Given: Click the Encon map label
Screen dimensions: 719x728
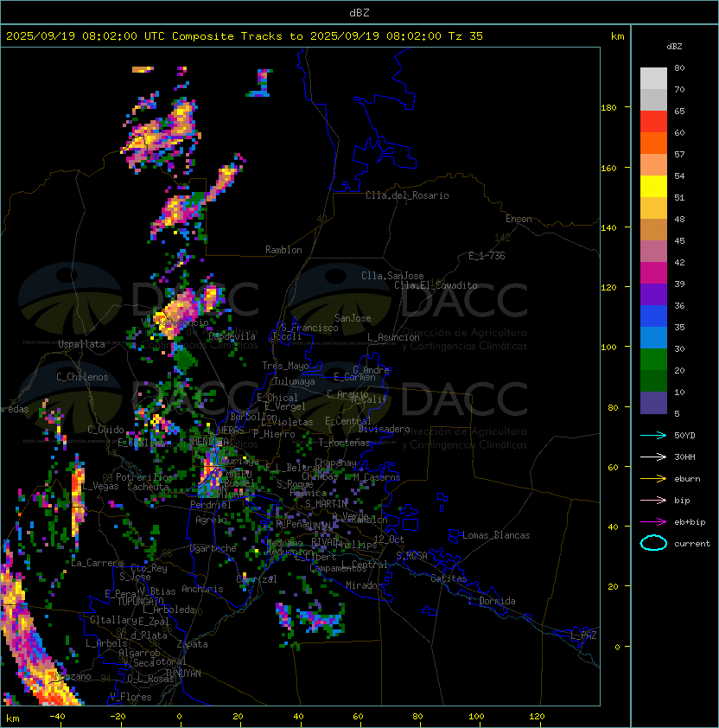Looking at the screenshot, I should pyautogui.click(x=519, y=219).
